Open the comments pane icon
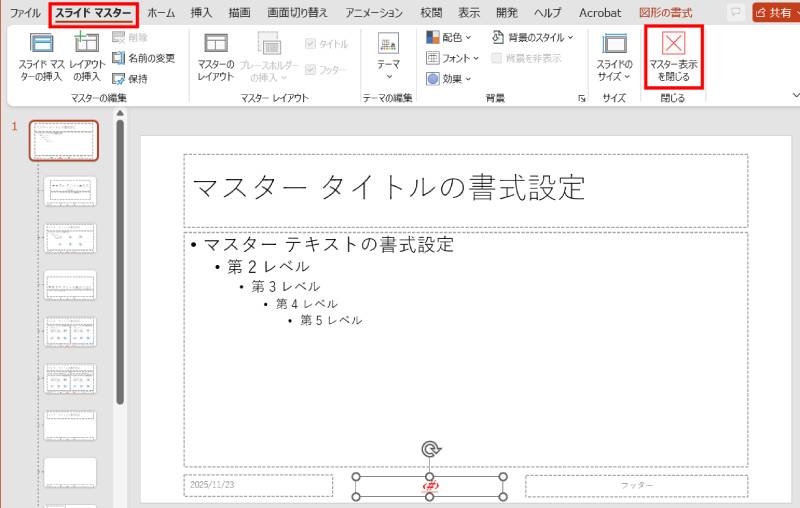Screen dimensions: 800x508 [x=736, y=12]
